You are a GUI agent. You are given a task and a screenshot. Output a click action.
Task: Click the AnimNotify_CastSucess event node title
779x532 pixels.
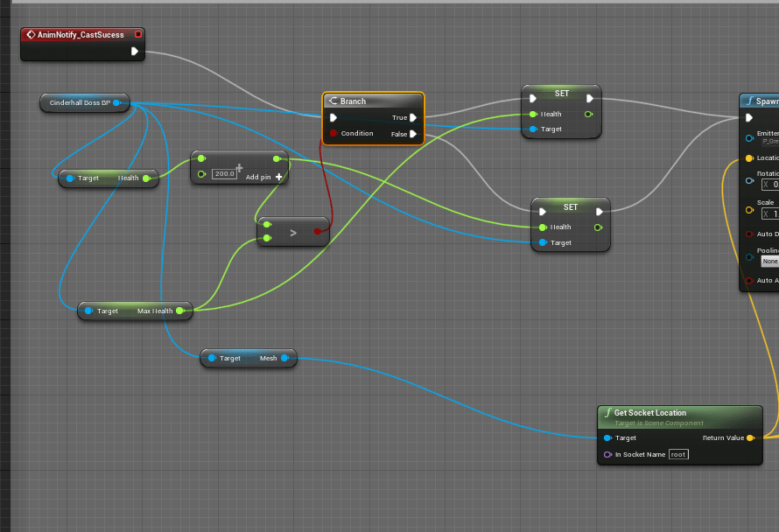click(x=80, y=35)
